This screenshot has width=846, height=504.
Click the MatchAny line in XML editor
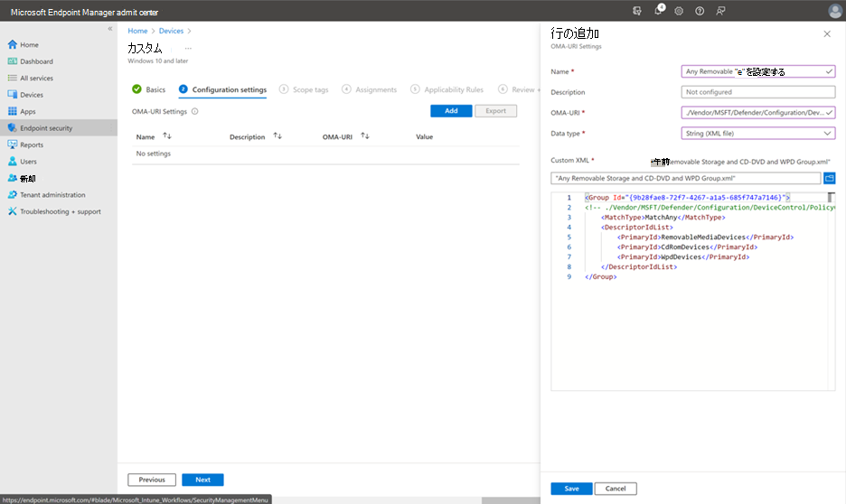coord(663,218)
